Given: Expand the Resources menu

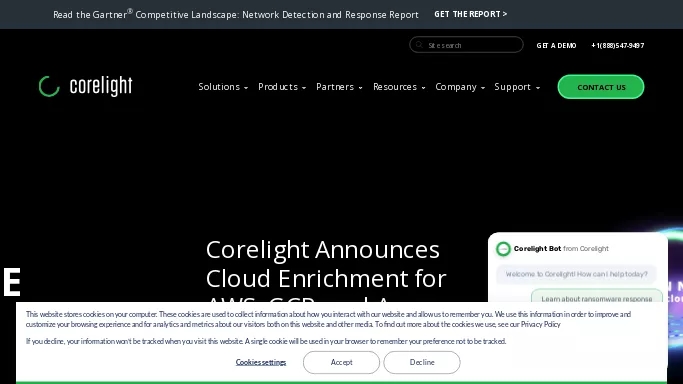Looking at the screenshot, I should click(x=399, y=87).
